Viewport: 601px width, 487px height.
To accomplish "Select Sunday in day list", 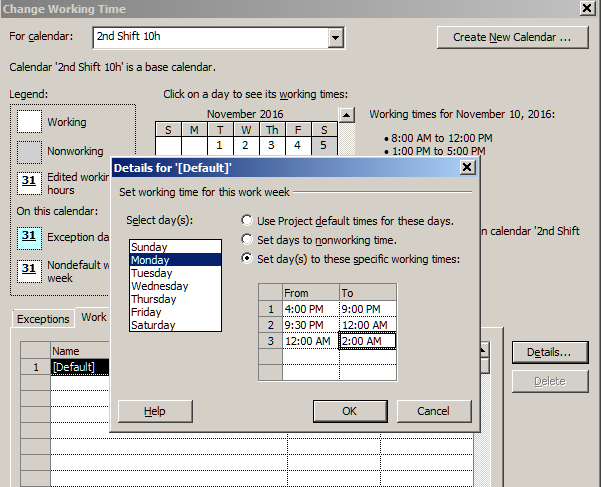I will coord(175,247).
